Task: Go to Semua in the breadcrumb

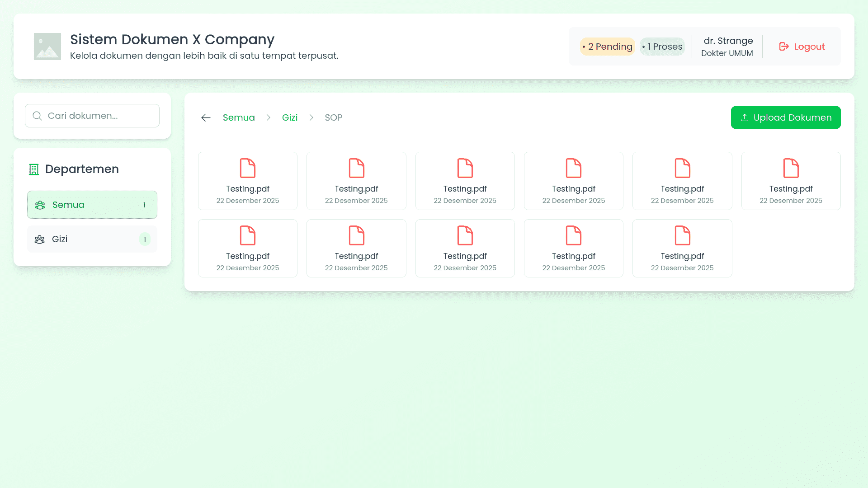Action: (239, 117)
